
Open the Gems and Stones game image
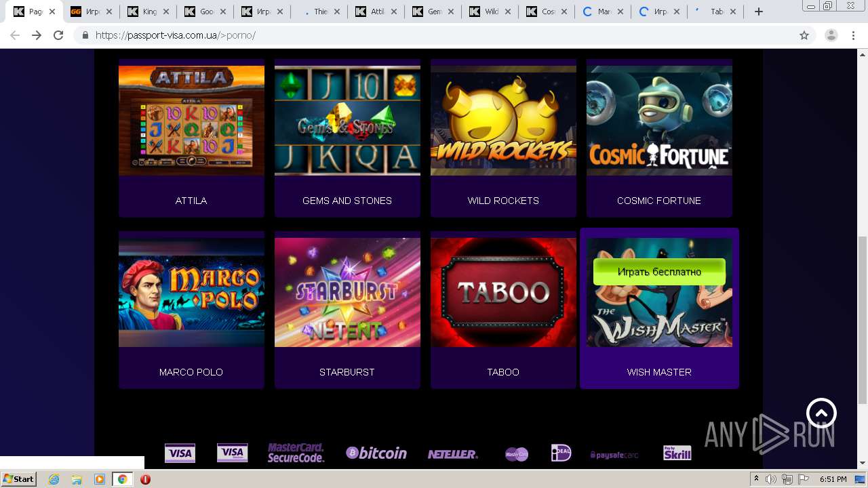click(x=347, y=121)
